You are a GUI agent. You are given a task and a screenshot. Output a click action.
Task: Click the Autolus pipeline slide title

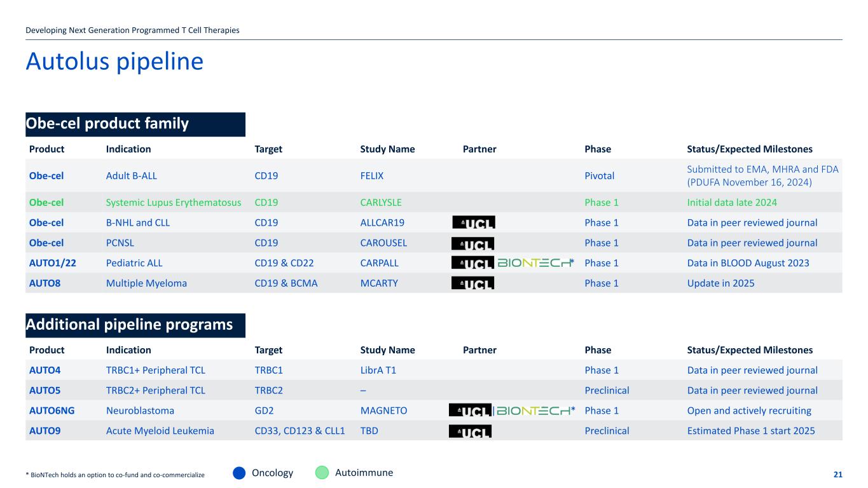114,62
